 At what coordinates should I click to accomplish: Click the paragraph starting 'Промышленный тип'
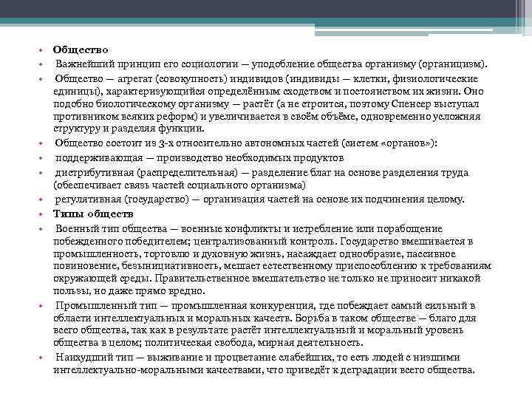265,324
